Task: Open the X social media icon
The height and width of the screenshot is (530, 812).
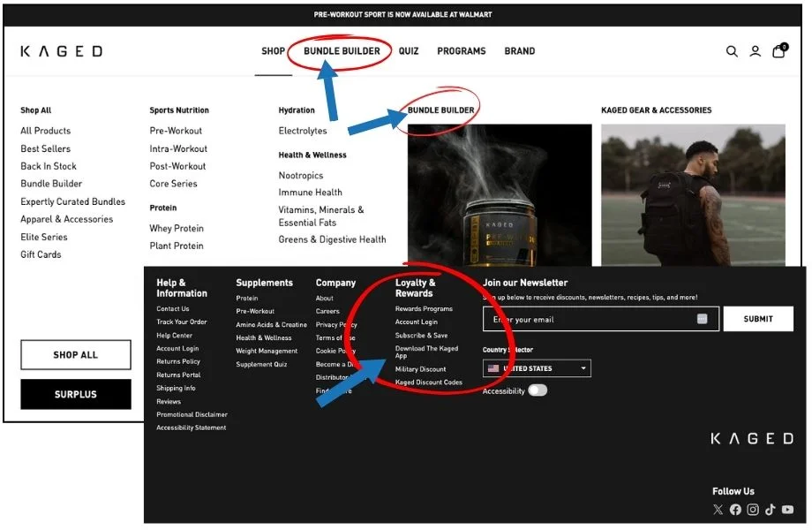Action: (718, 510)
